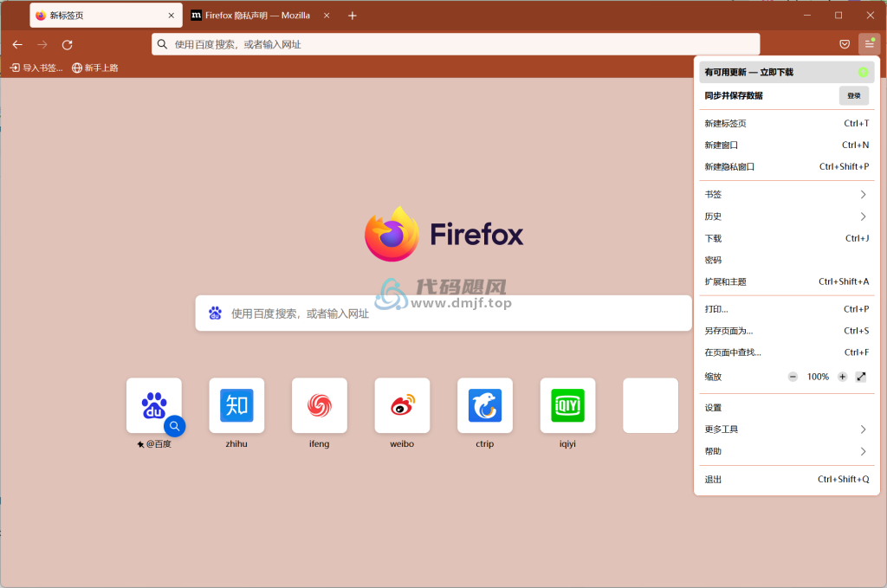Focus the address bar search field
This screenshot has height=588, width=887.
coord(456,44)
